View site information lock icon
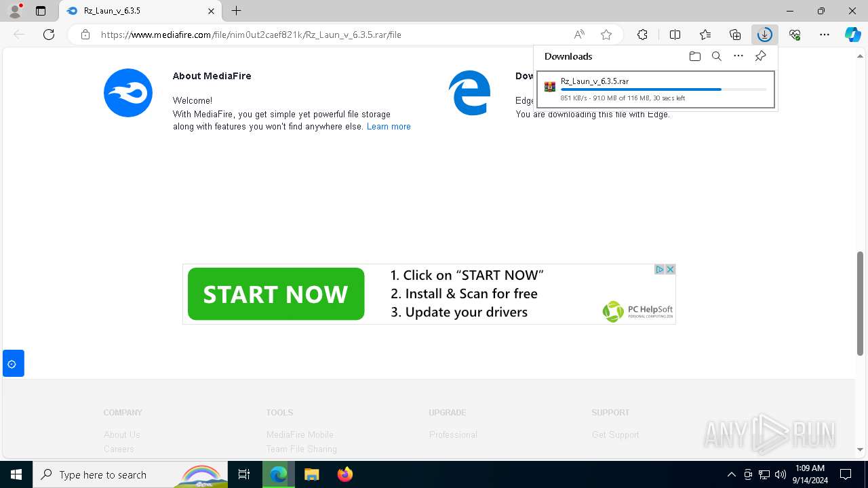The image size is (868, 488). coord(85,35)
